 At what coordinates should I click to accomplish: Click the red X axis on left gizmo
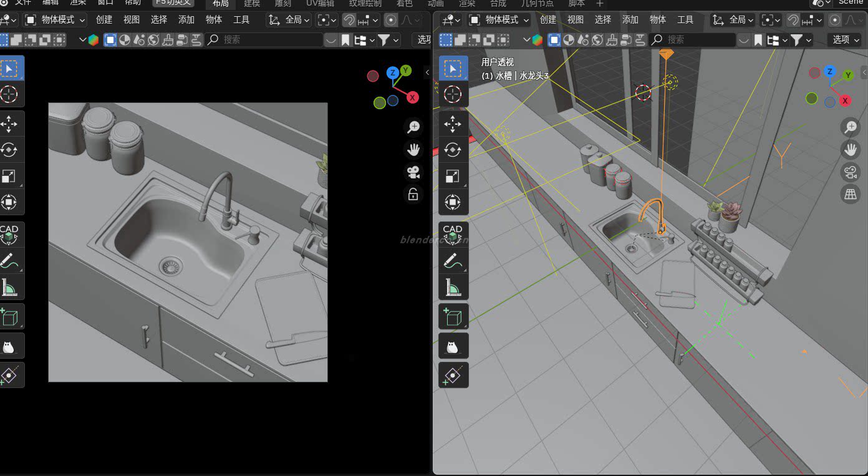(x=413, y=97)
